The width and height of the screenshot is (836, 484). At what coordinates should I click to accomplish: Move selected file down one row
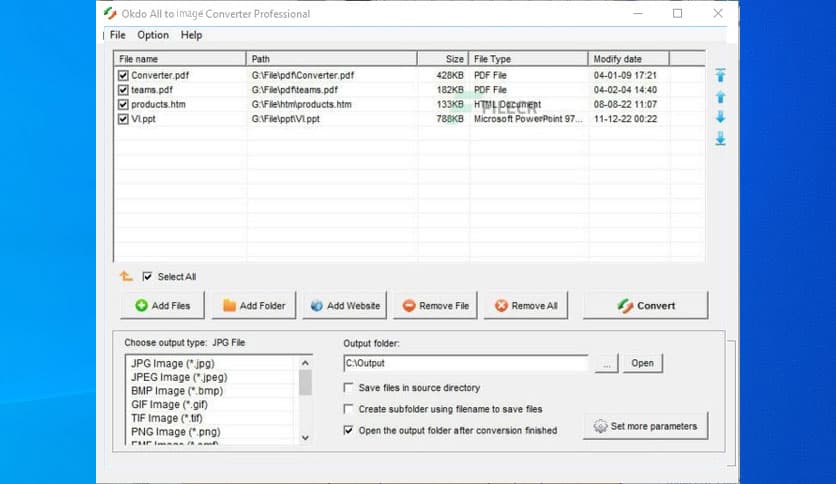pyautogui.click(x=720, y=117)
